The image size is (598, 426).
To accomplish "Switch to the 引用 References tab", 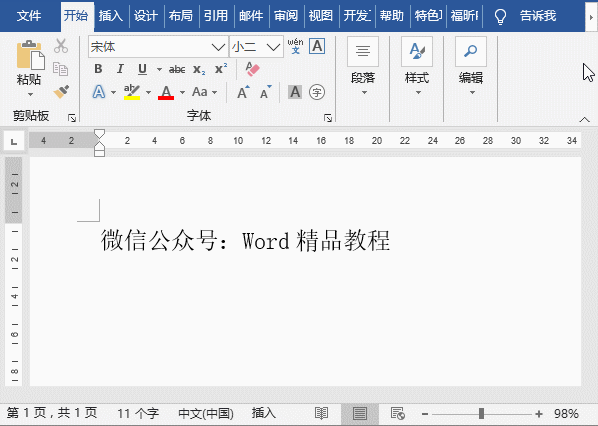I will (x=216, y=16).
